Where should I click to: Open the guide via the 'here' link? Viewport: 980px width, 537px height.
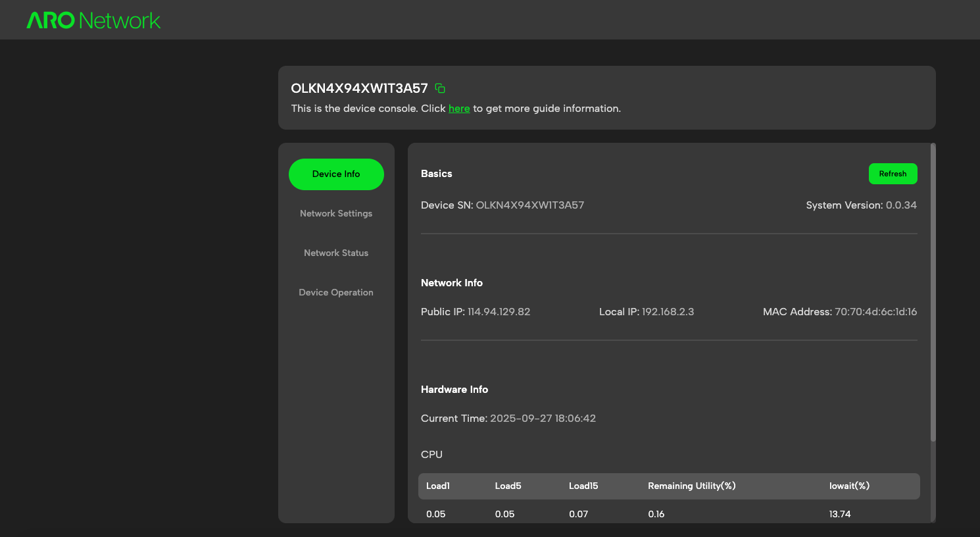point(458,108)
